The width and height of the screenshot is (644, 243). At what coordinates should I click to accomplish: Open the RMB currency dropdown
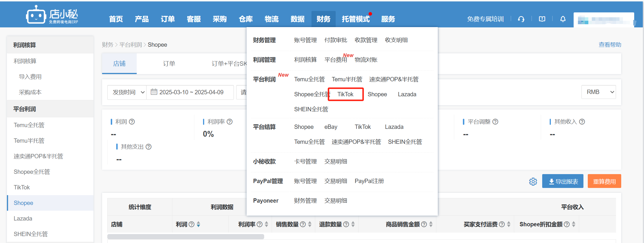pos(599,92)
